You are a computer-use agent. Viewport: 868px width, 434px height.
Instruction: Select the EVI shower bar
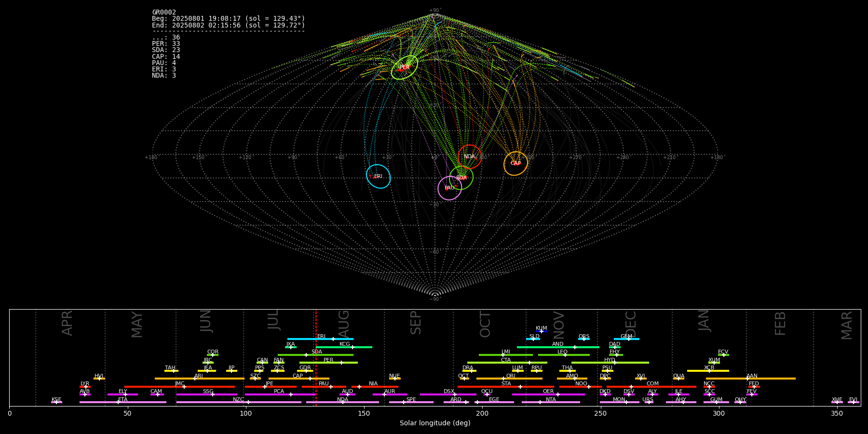[x=854, y=402]
